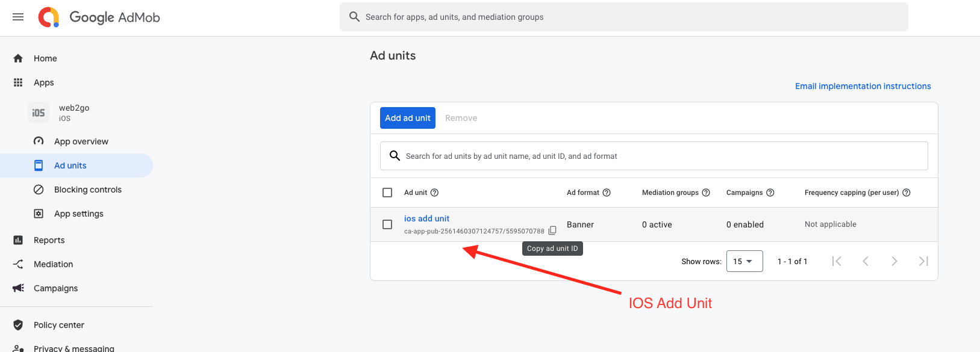Viewport: 980px width, 352px height.
Task: Toggle the select-all ad units checkbox
Action: point(387,193)
